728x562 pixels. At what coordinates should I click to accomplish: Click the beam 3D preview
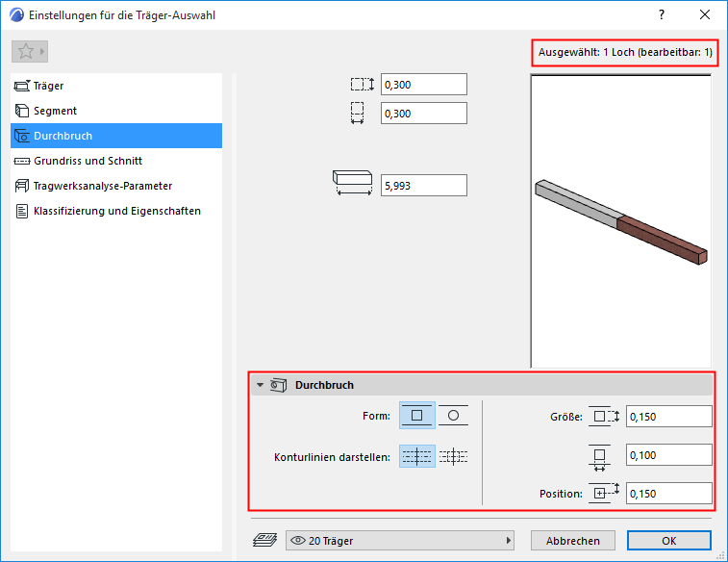pyautogui.click(x=621, y=221)
